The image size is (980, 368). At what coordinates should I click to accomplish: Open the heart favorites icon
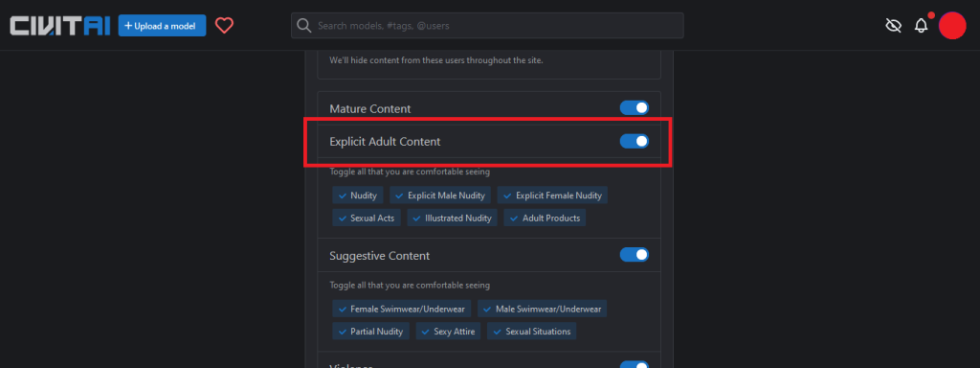224,26
